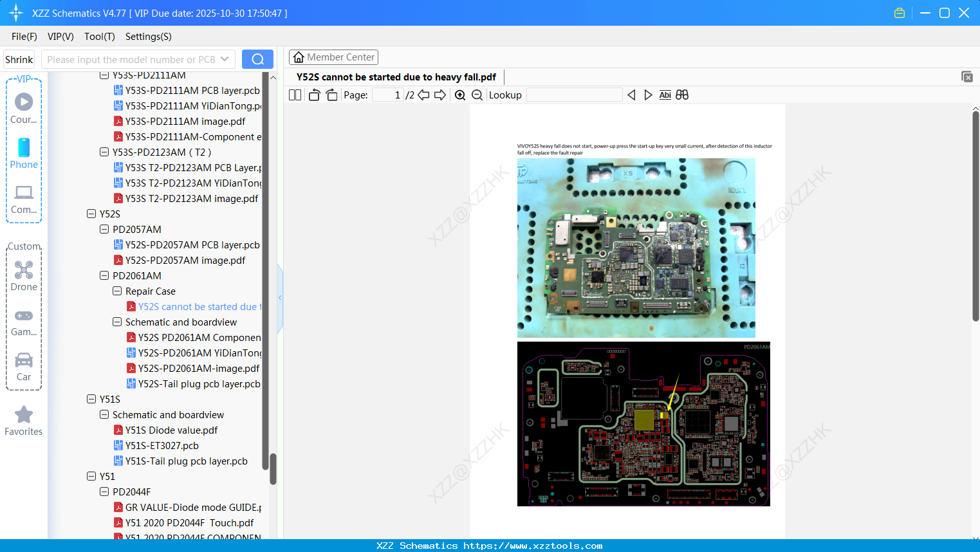Collapse the Y51S tree node
The height and width of the screenshot is (552, 980).
pyautogui.click(x=91, y=399)
